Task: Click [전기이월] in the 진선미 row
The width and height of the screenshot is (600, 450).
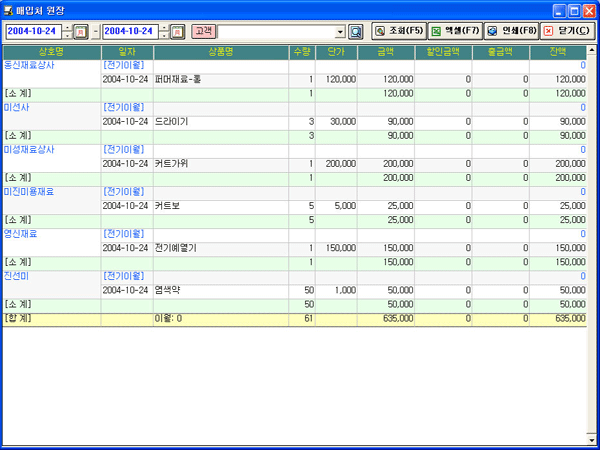Action: point(124,276)
